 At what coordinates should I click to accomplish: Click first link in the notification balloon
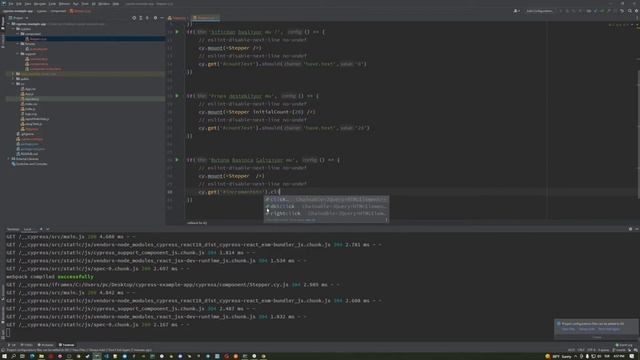click(x=569, y=329)
